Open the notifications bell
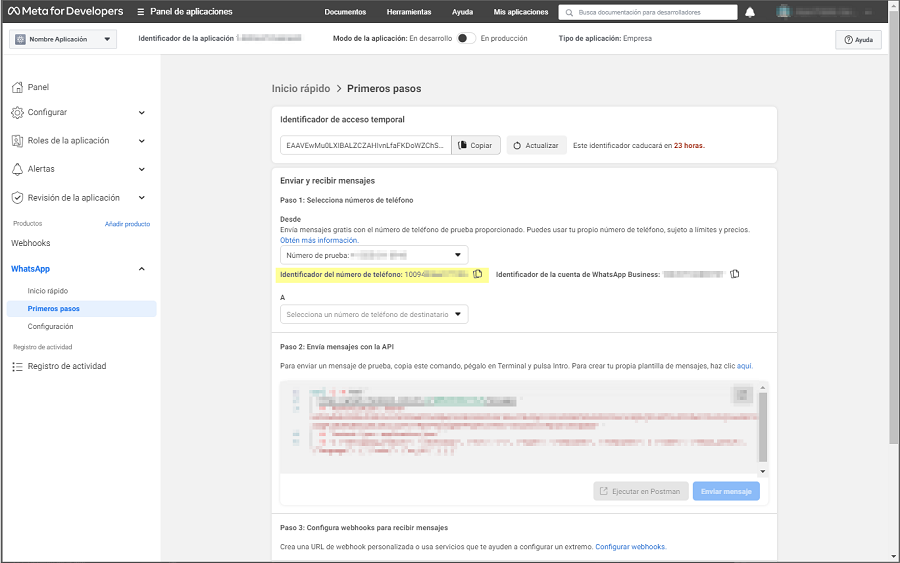The width and height of the screenshot is (900, 563). click(x=750, y=12)
